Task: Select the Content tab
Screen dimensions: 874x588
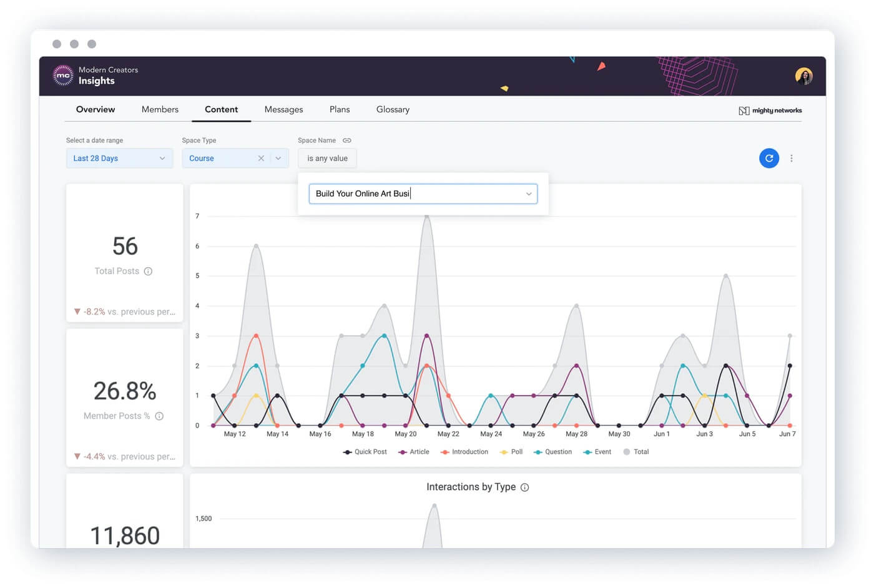Action: [x=221, y=109]
